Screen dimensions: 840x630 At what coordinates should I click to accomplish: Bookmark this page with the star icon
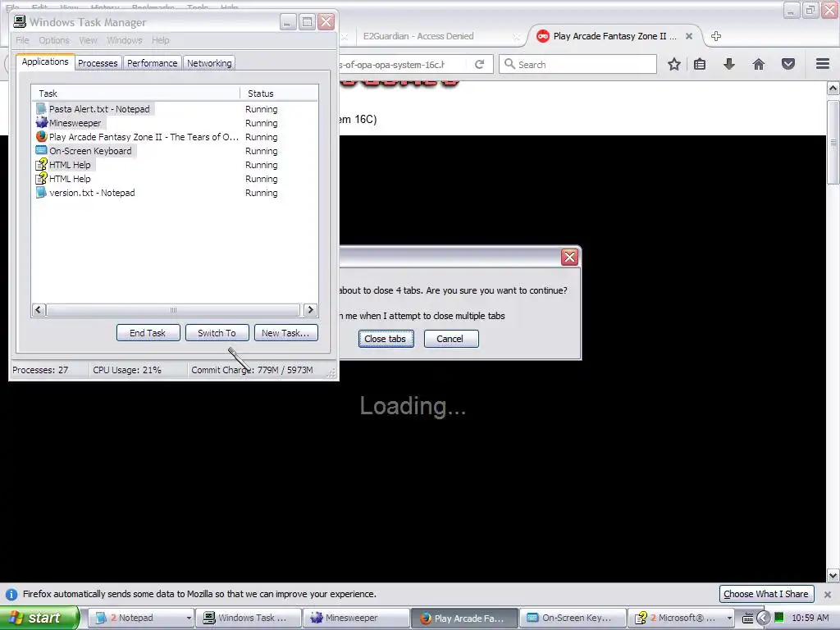[x=674, y=64]
